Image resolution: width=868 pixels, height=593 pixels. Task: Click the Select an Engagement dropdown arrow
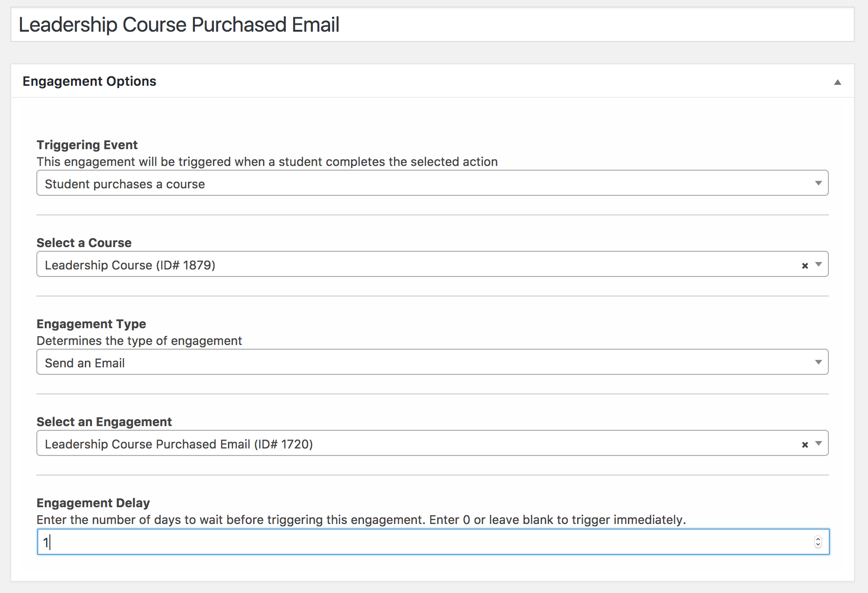(818, 443)
